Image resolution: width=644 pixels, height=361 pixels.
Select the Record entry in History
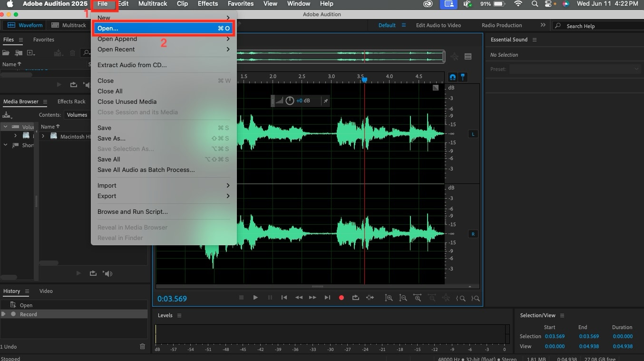[74, 314]
